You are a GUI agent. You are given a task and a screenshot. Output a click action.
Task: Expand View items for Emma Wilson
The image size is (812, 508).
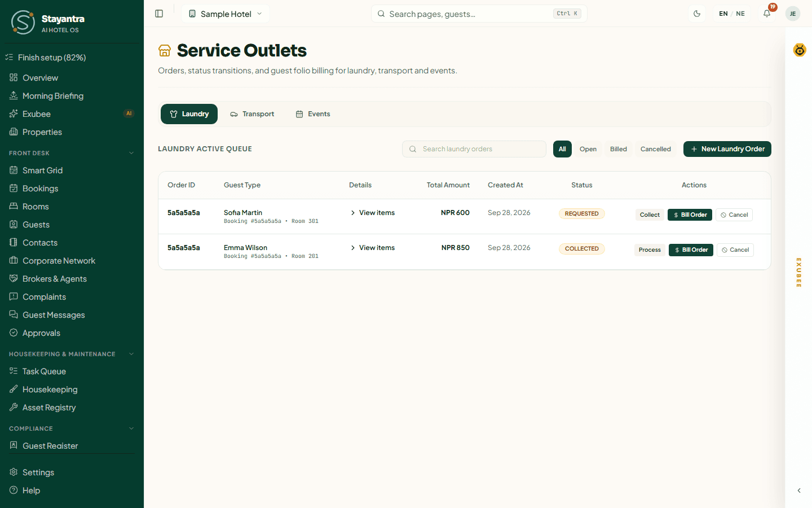(x=372, y=248)
